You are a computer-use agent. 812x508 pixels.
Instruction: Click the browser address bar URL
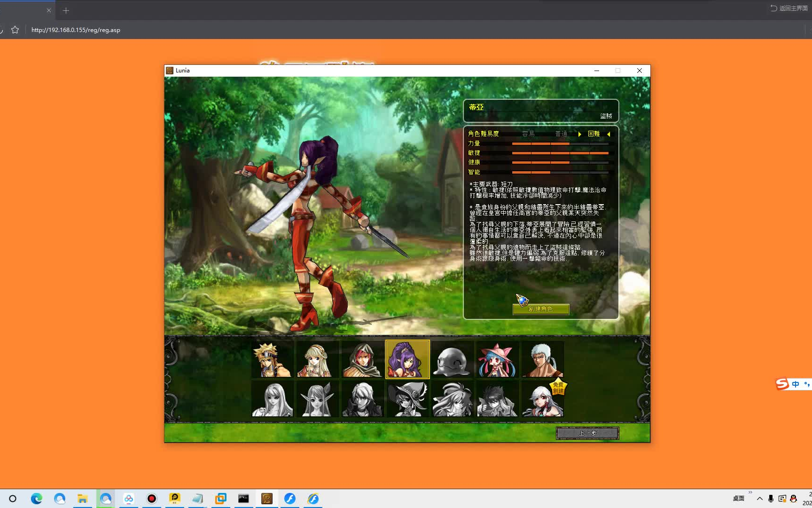[76, 30]
